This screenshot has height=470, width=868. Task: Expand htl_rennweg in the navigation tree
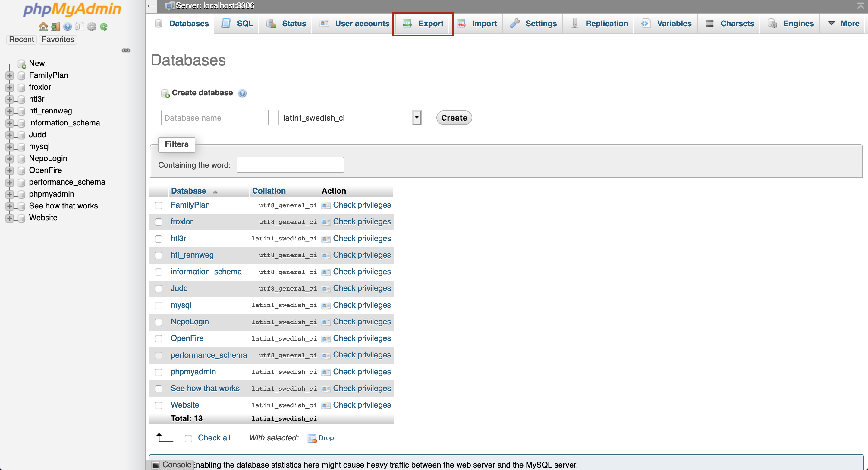pyautogui.click(x=9, y=111)
